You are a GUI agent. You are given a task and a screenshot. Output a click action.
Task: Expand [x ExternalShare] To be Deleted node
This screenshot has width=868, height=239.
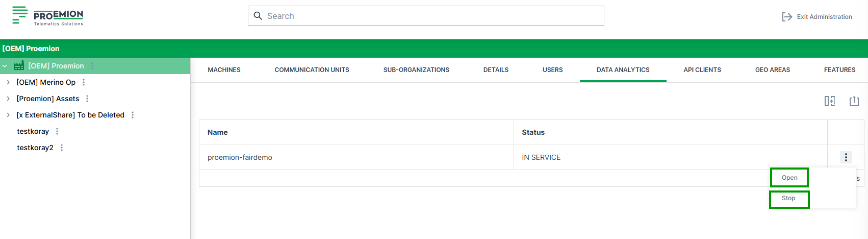8,115
